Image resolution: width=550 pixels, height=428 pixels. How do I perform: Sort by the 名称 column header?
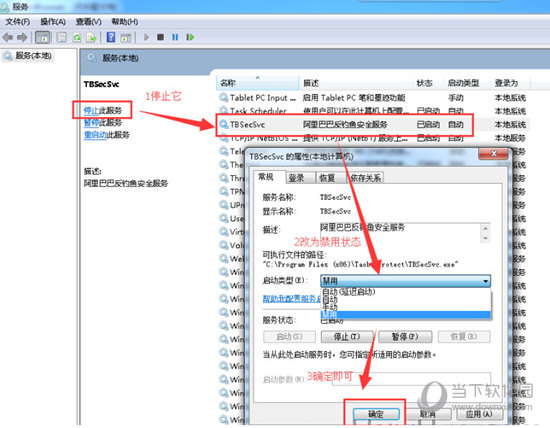point(258,83)
